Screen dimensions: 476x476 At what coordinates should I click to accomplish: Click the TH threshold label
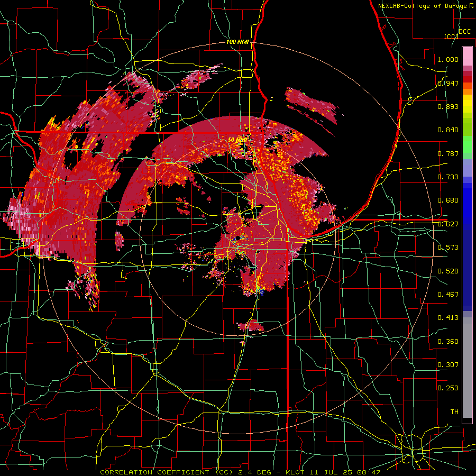454,412
